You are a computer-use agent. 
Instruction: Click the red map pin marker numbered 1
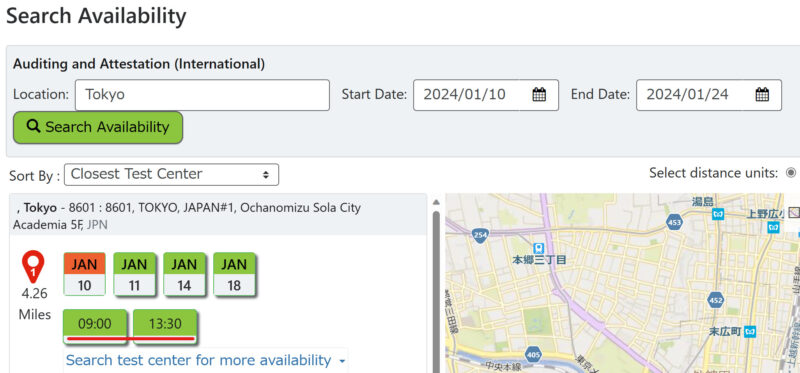33,267
